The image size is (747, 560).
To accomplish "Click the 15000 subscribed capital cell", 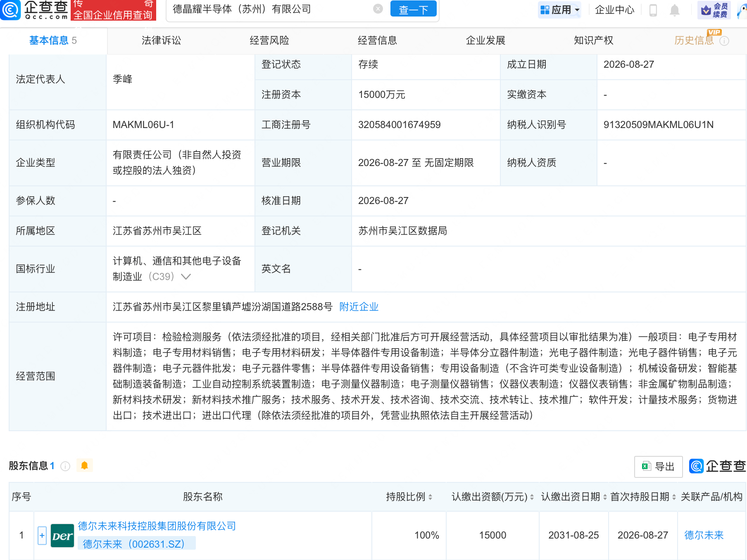I will tap(492, 535).
